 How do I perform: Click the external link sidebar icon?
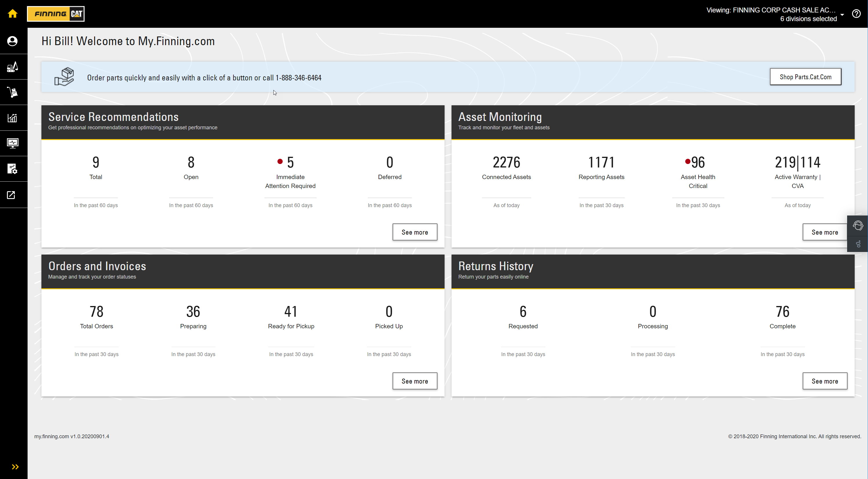point(11,195)
